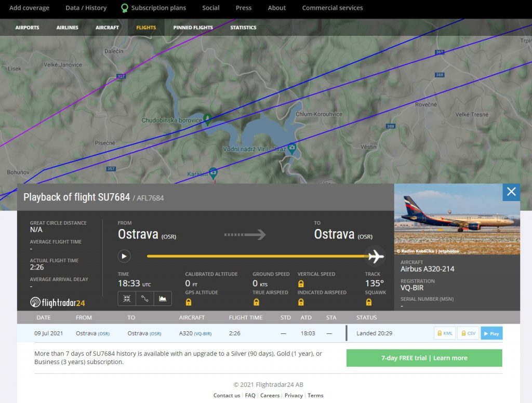This screenshot has height=403, width=532.
Task: Open the Privacy footer link
Action: click(x=294, y=396)
